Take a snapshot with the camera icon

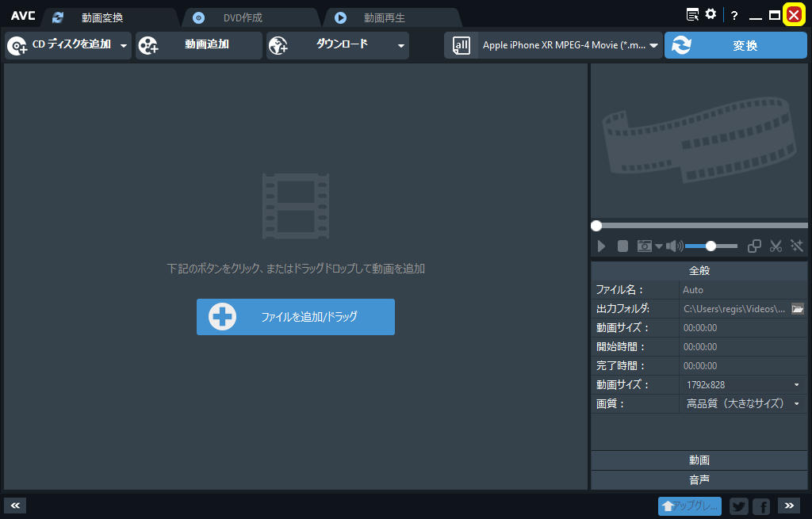(645, 246)
